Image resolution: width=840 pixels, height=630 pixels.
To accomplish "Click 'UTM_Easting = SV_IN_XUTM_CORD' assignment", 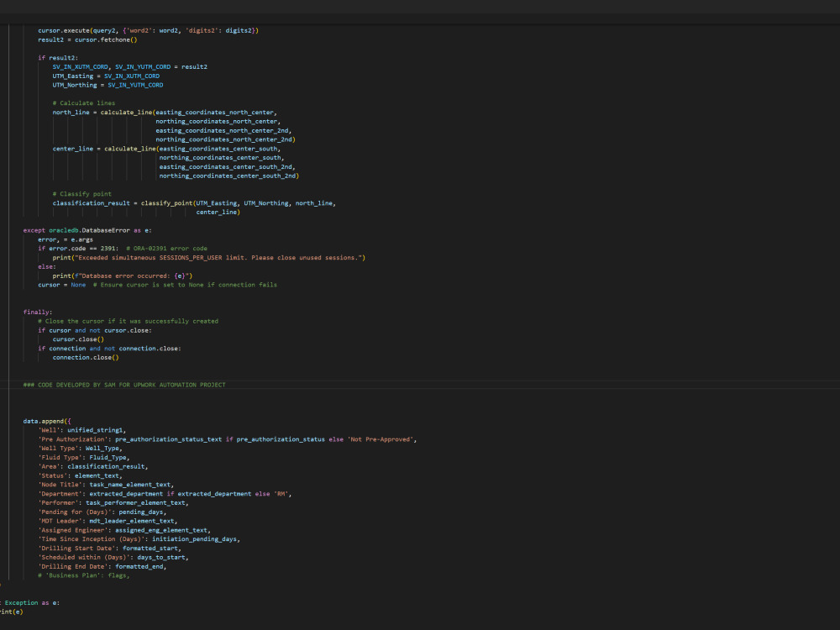I will click(106, 76).
